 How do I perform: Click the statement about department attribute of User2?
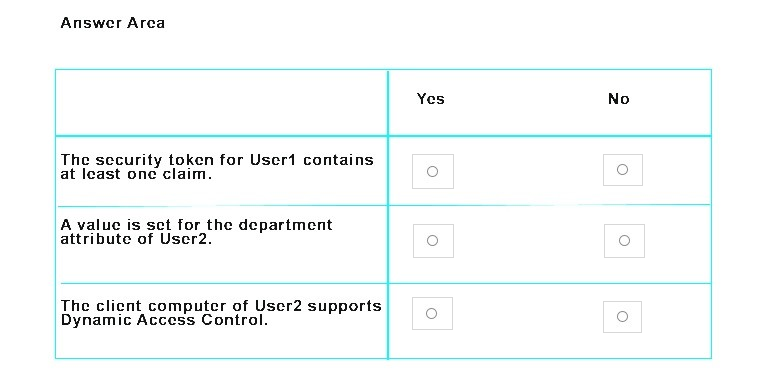point(197,232)
